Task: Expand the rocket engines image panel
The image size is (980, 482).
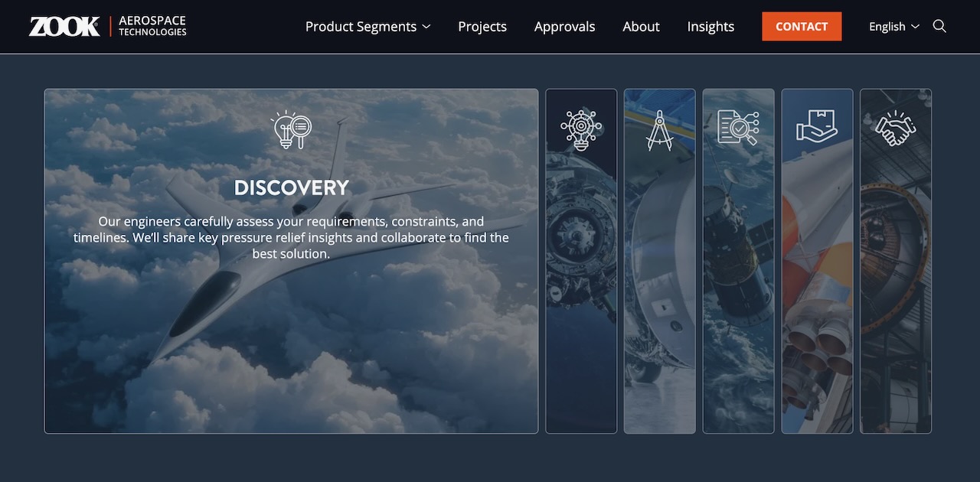Action: tap(817, 306)
